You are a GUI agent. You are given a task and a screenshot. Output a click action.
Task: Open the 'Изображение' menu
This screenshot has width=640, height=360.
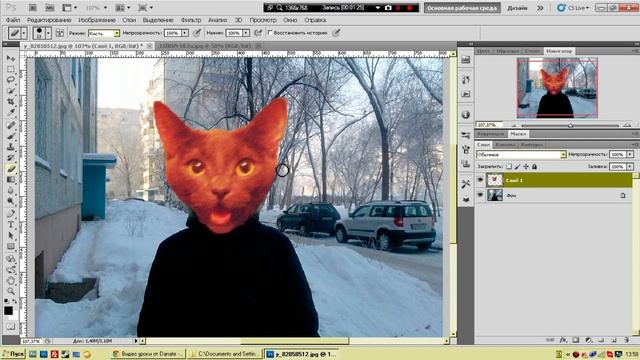tap(97, 20)
